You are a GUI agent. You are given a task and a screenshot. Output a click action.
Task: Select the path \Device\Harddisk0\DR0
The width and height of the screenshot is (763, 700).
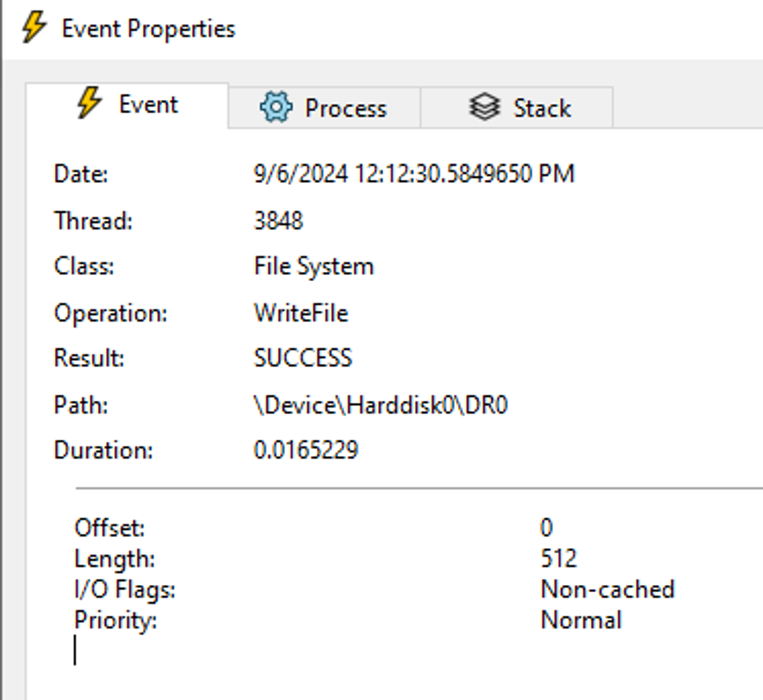click(381, 405)
